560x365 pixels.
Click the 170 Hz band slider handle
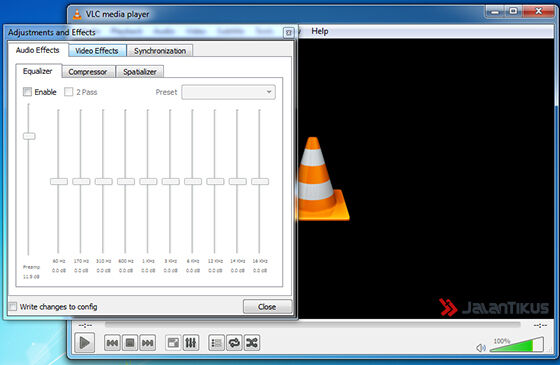pyautogui.click(x=81, y=181)
